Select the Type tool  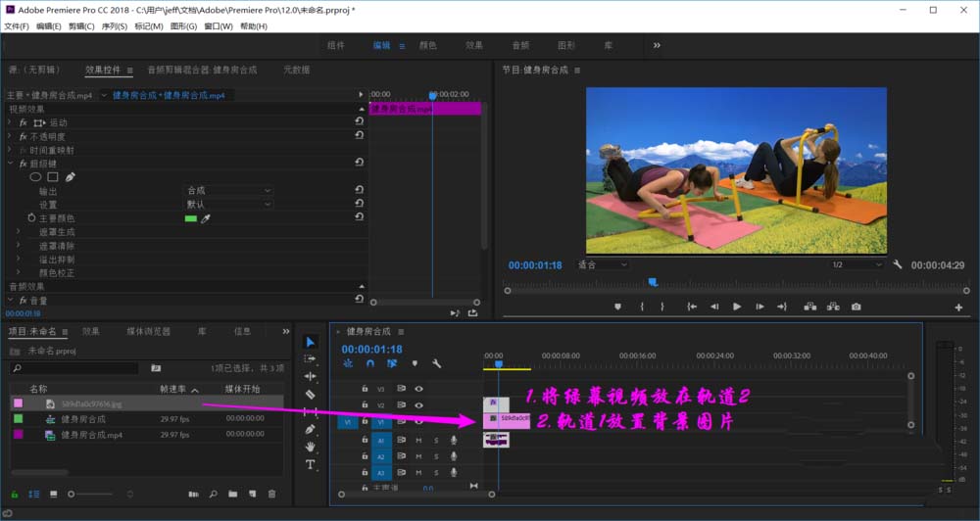[311, 464]
